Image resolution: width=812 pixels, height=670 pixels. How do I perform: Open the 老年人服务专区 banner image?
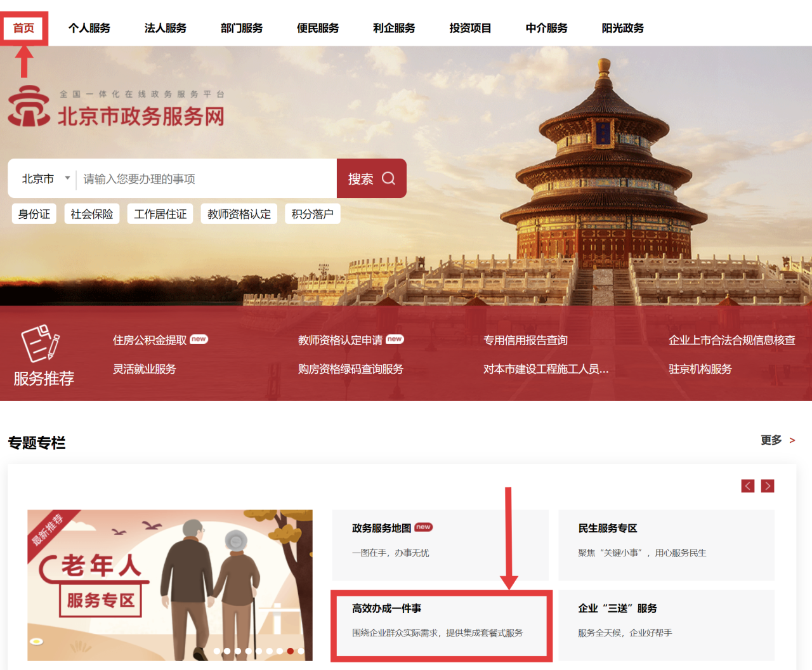[169, 584]
